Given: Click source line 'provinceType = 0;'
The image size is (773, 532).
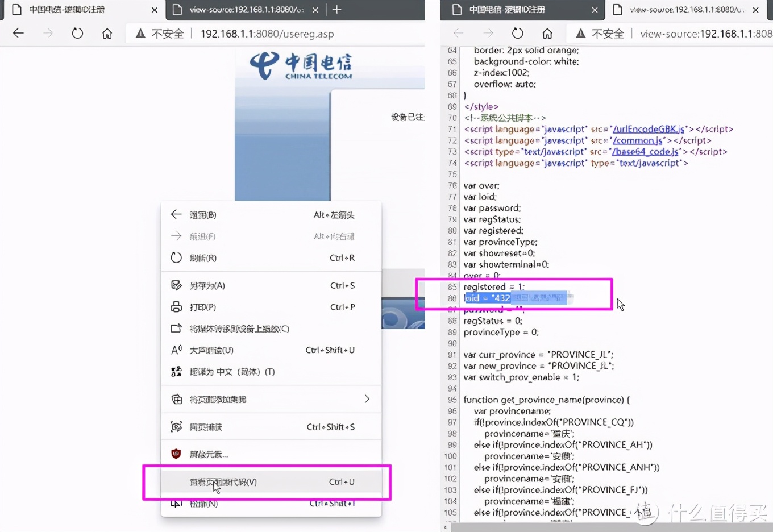Looking at the screenshot, I should [501, 332].
